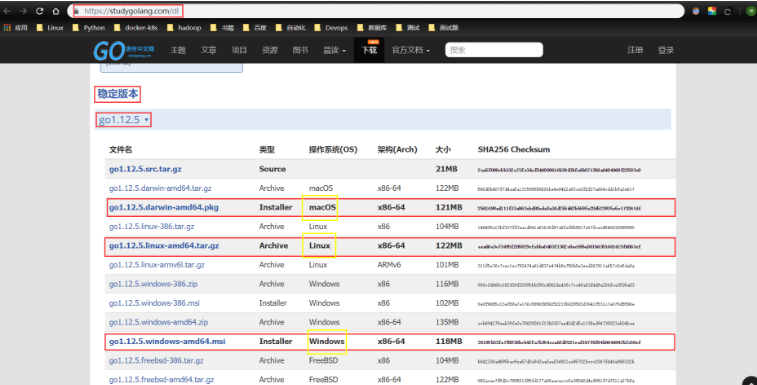757x385 pixels.
Task: Download go1.12.5.darwin-amd64.pkg installer
Action: (x=164, y=207)
